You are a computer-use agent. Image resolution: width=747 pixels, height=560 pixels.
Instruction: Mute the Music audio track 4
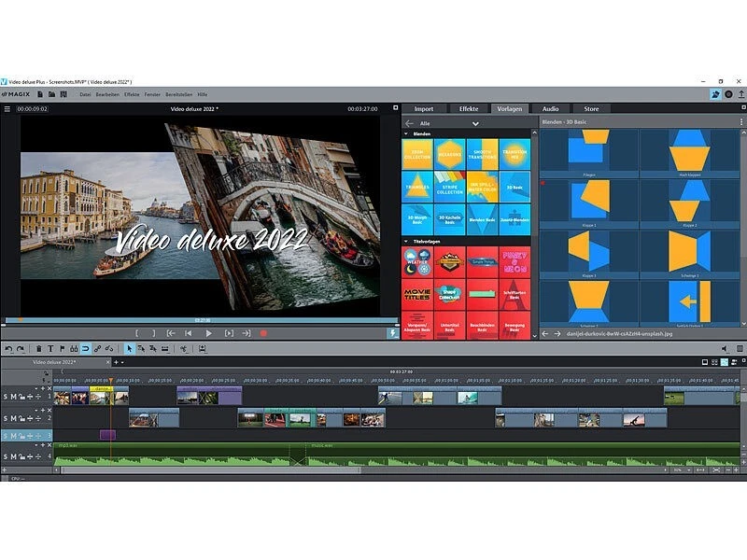(12, 457)
